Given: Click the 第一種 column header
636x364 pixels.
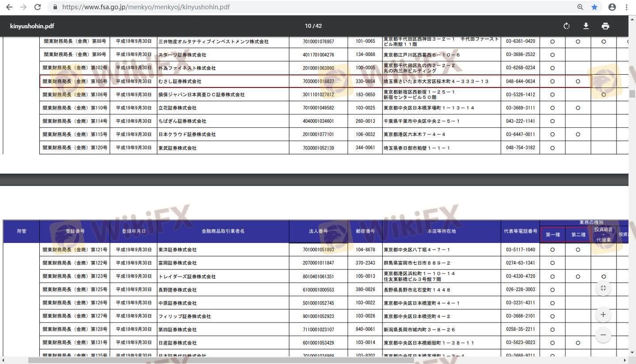Looking at the screenshot, I should coord(552,235).
